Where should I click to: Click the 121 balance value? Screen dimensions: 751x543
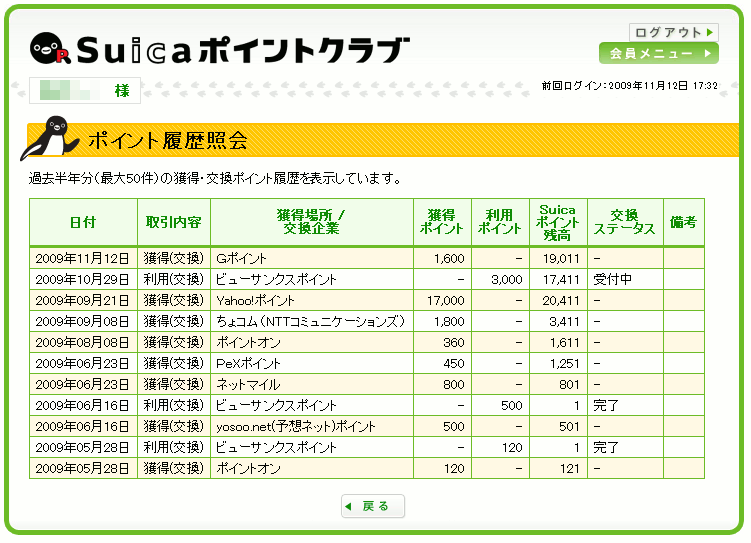point(570,469)
